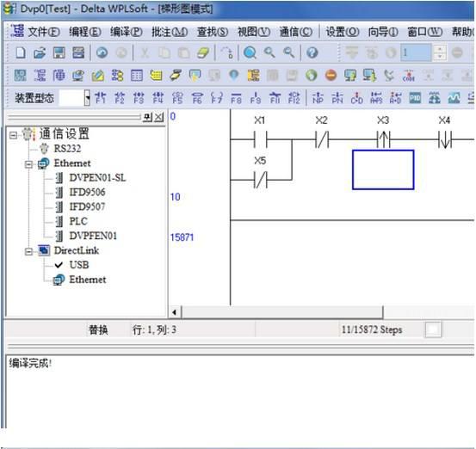
Task: Click the X4 falling-edge contact
Action: (x=445, y=139)
